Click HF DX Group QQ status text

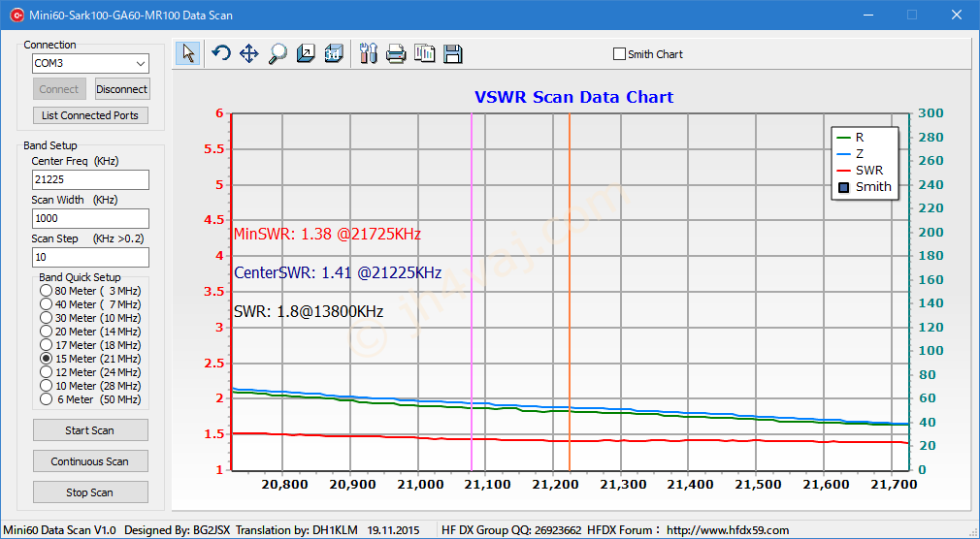click(512, 530)
